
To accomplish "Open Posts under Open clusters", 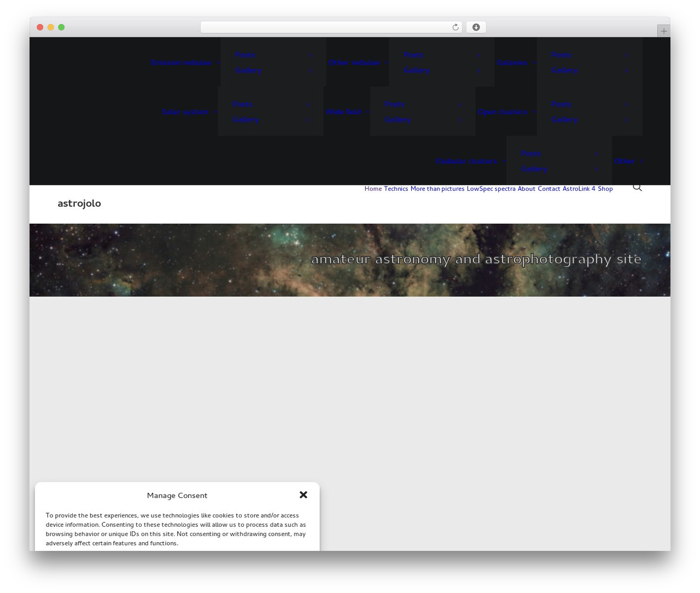I will pos(562,104).
